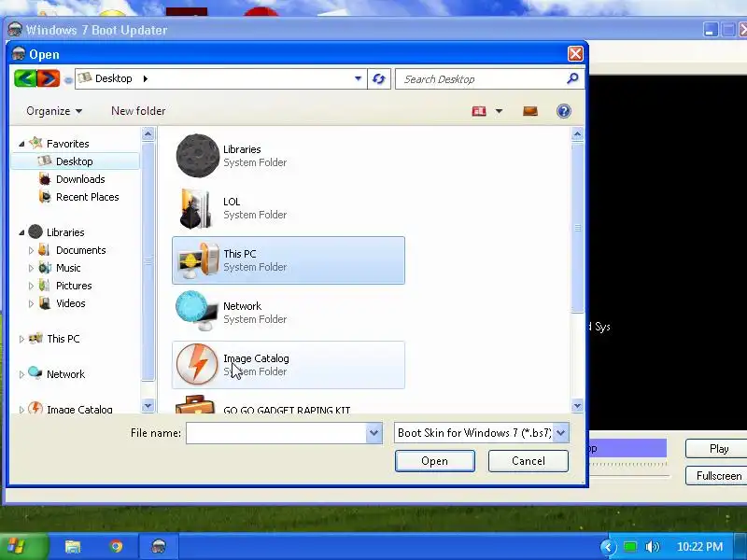This screenshot has height=560, width=747.
Task: Select the LOL folder icon
Action: coord(196,208)
